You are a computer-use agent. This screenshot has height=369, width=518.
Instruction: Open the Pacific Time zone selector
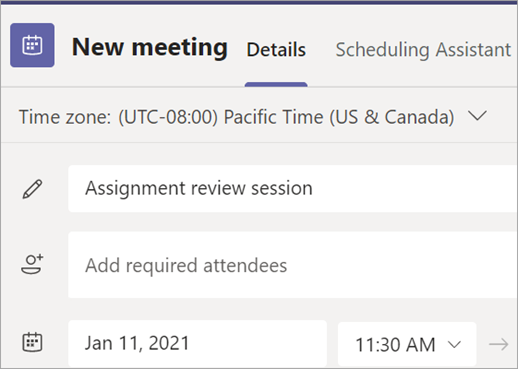253,117
